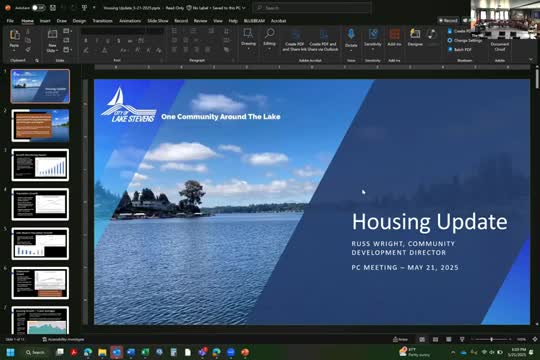Click the Housing Update title text
540x360 pixels.
429,222
